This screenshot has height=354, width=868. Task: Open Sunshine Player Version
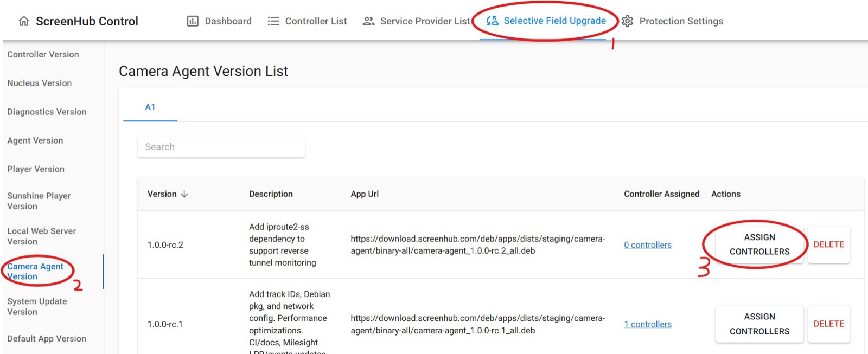point(39,201)
